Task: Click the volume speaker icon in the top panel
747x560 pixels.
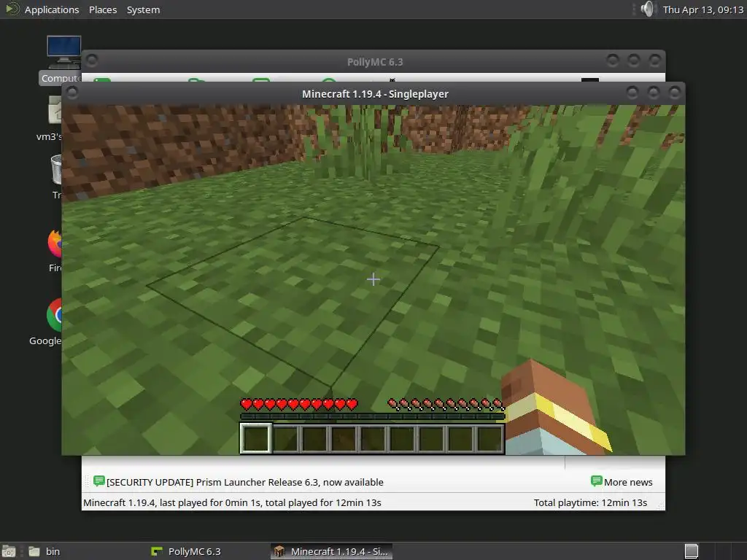Action: pyautogui.click(x=648, y=9)
